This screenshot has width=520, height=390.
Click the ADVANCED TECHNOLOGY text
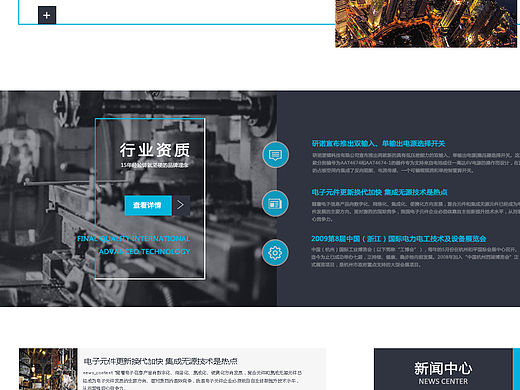tap(144, 252)
